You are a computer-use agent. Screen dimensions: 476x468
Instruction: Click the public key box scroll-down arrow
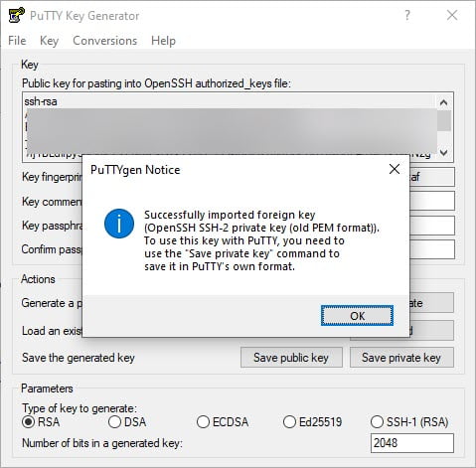[x=444, y=153]
